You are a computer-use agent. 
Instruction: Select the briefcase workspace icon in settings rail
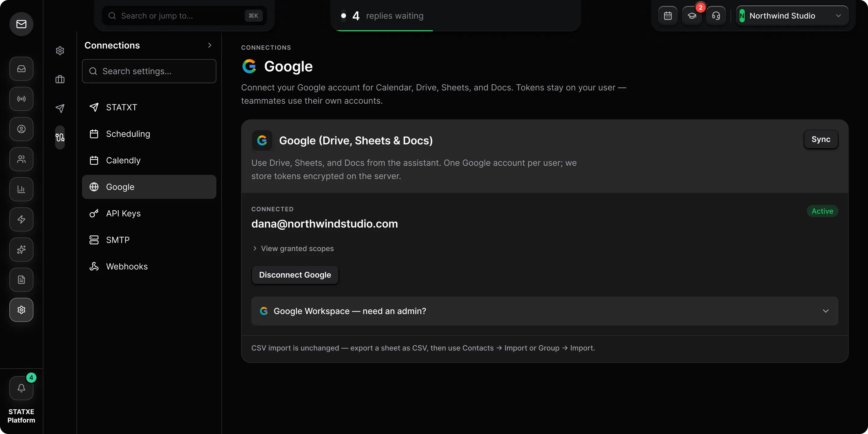coord(60,80)
